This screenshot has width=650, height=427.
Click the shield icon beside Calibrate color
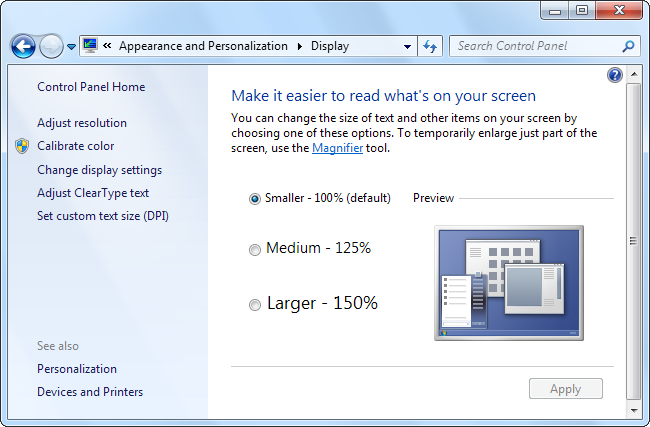[x=22, y=146]
